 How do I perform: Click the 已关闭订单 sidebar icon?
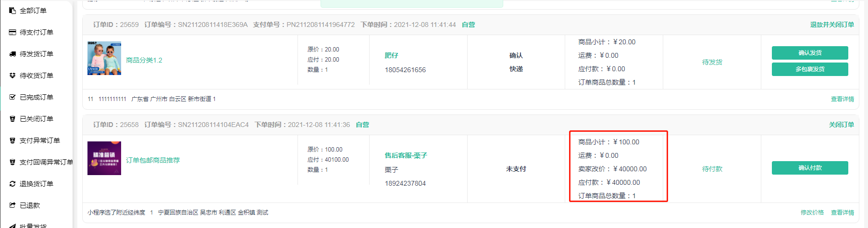click(x=12, y=119)
